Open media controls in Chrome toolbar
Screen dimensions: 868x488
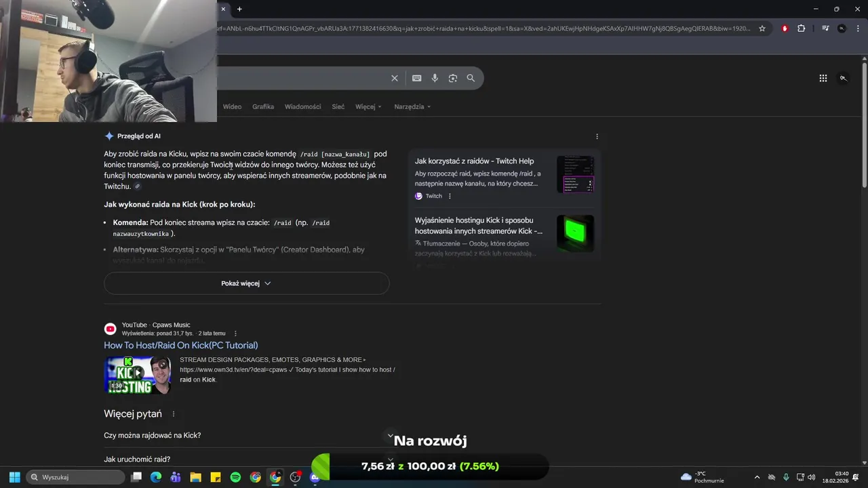(x=825, y=28)
